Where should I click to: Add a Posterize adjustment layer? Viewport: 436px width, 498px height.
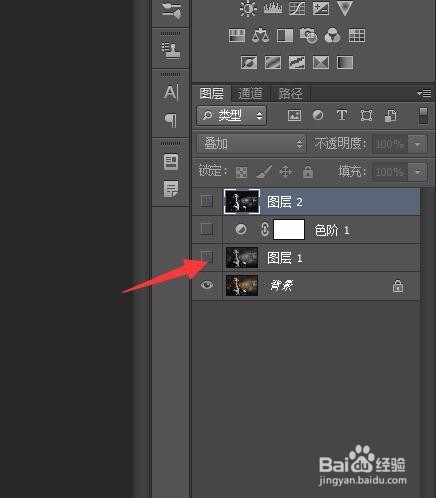coord(273,62)
